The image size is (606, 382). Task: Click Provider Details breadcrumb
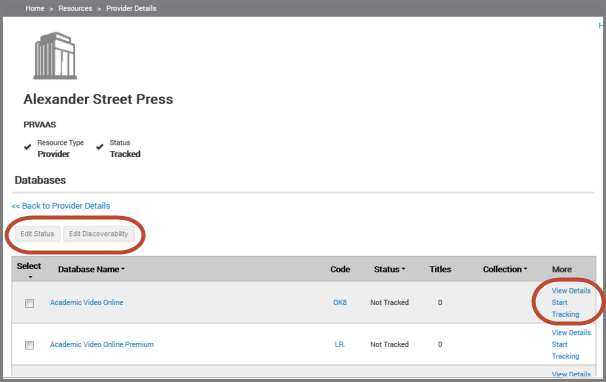131,9
